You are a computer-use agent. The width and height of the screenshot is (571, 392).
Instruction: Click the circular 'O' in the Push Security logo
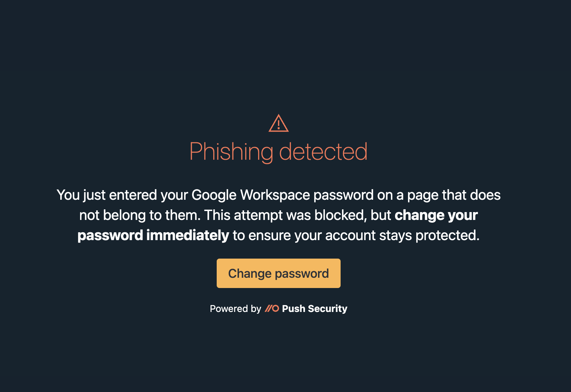(276, 309)
